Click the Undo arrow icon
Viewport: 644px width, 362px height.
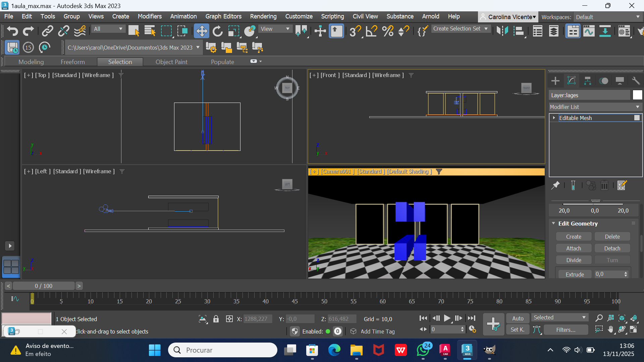coord(12,31)
